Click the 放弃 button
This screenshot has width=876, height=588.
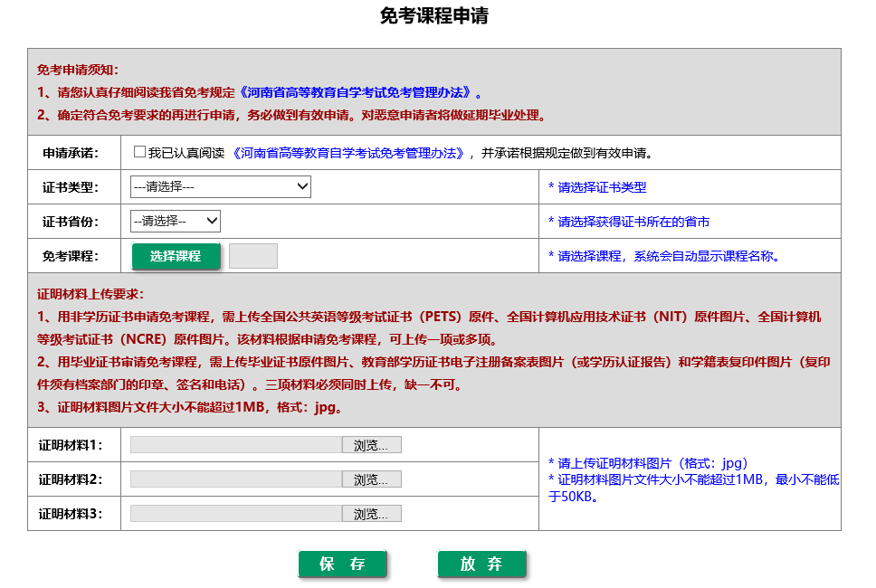click(481, 564)
